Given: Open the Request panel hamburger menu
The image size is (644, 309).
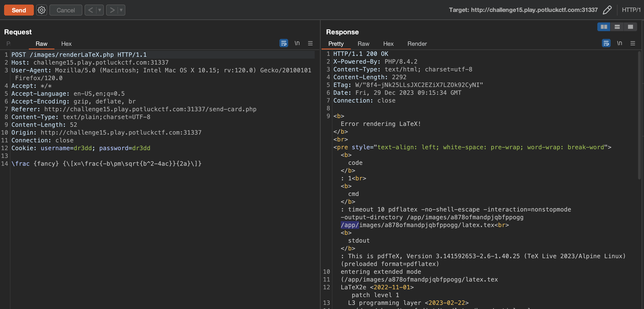Looking at the screenshot, I should (310, 43).
